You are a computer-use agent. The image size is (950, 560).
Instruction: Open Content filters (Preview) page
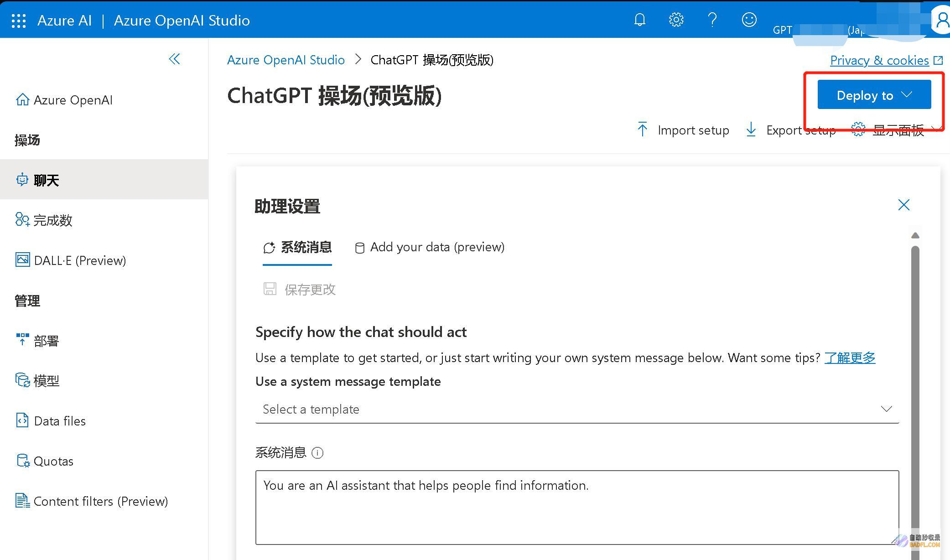104,501
